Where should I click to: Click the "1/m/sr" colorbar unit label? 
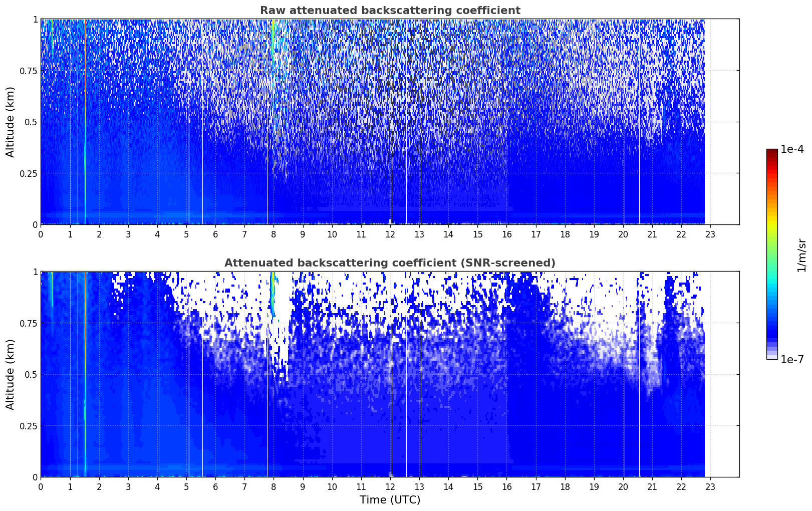pyautogui.click(x=801, y=255)
